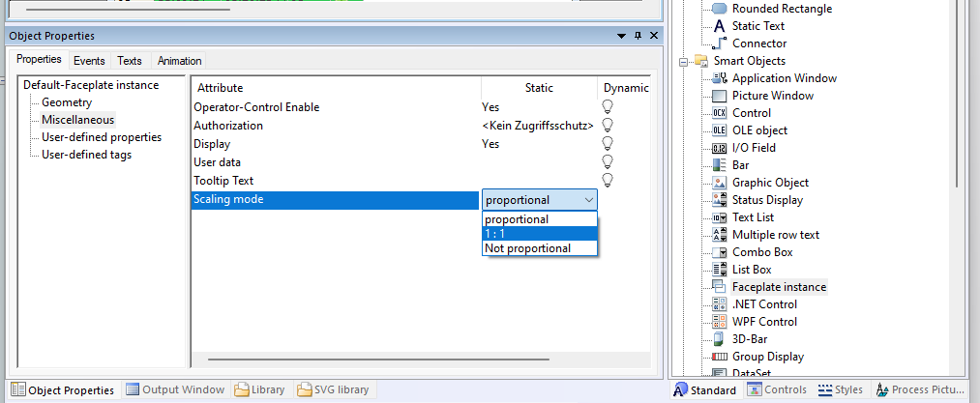Screen dimensions: 980x403
Task: Select the Faceplate instance icon
Action: (720, 287)
